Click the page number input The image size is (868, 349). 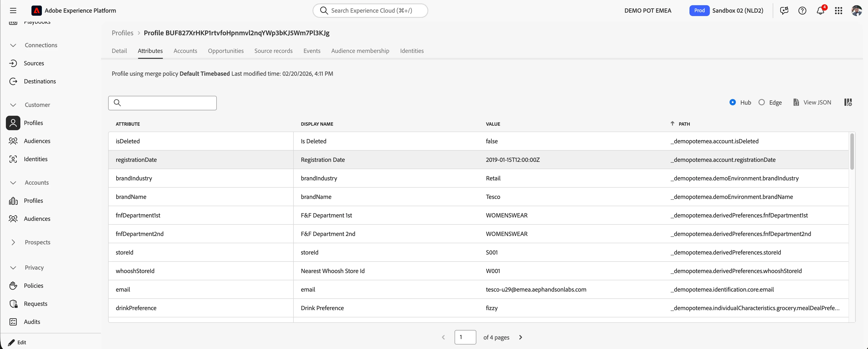click(465, 337)
